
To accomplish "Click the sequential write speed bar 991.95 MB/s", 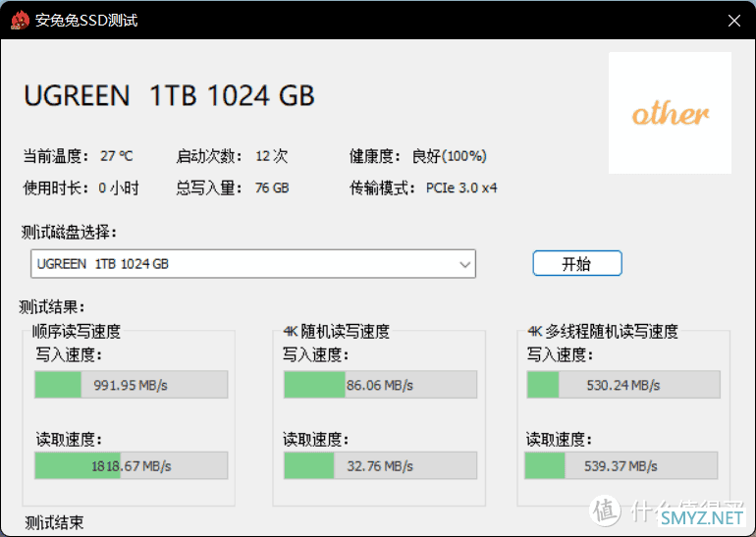I will click(x=132, y=385).
